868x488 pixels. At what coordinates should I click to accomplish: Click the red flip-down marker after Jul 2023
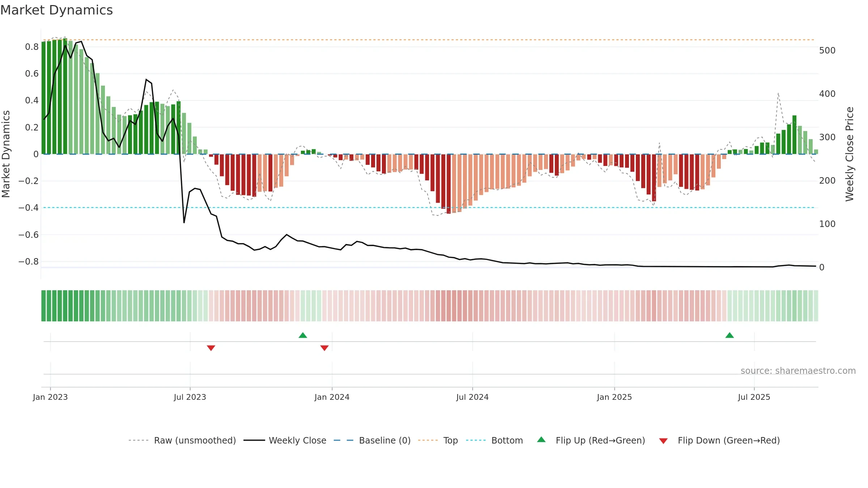click(x=211, y=348)
